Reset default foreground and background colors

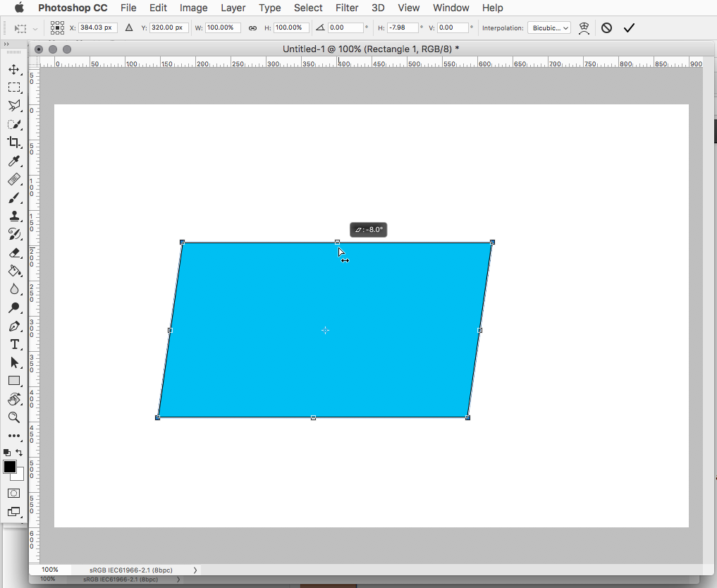click(x=7, y=452)
